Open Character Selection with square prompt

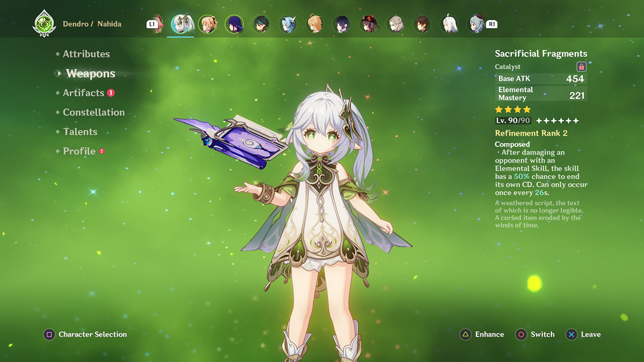click(85, 334)
